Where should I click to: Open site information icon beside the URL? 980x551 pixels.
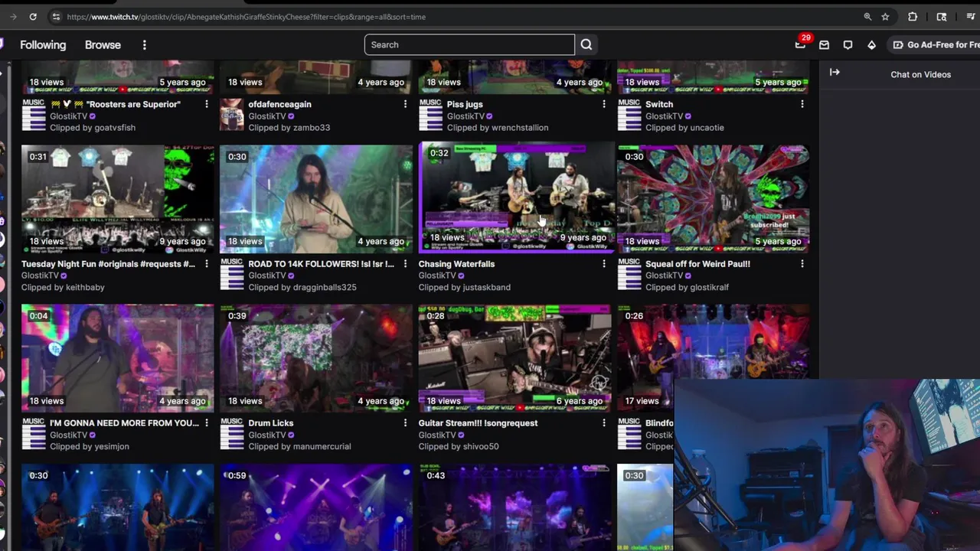(56, 17)
